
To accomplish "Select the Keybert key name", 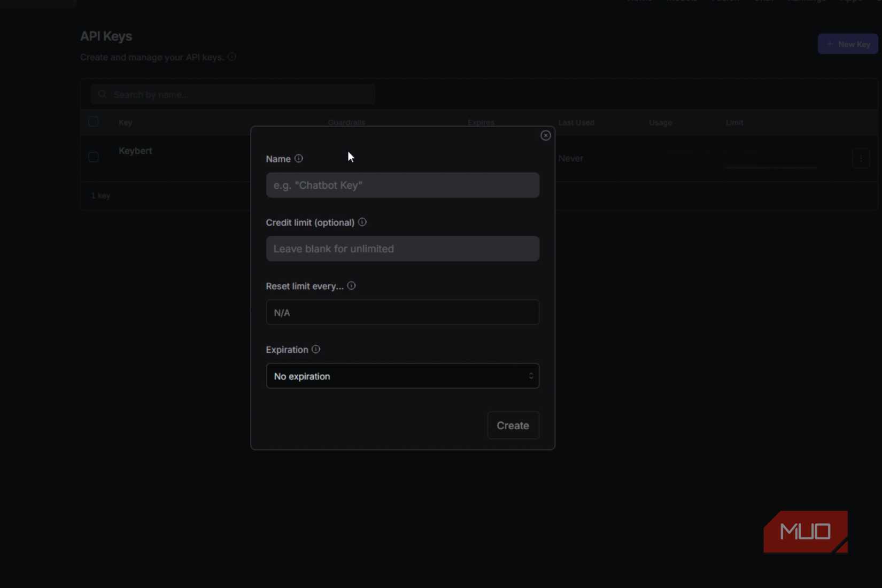I will (135, 151).
